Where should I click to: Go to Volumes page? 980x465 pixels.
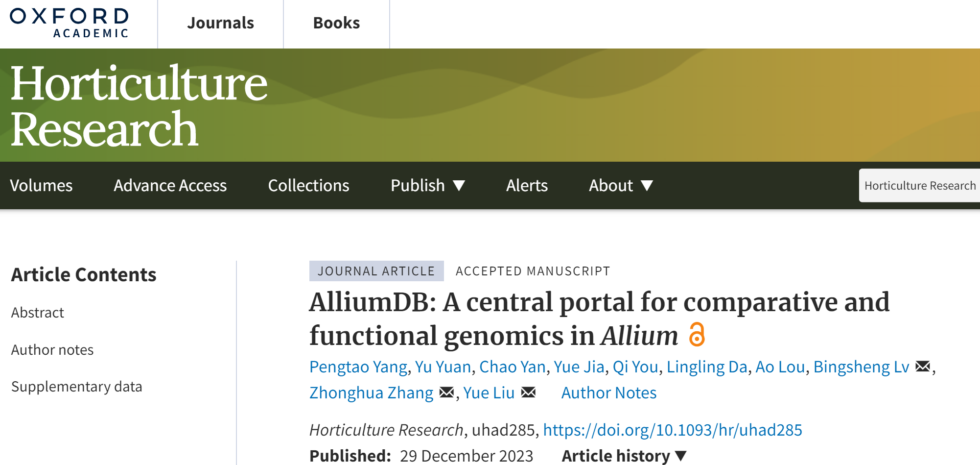41,185
